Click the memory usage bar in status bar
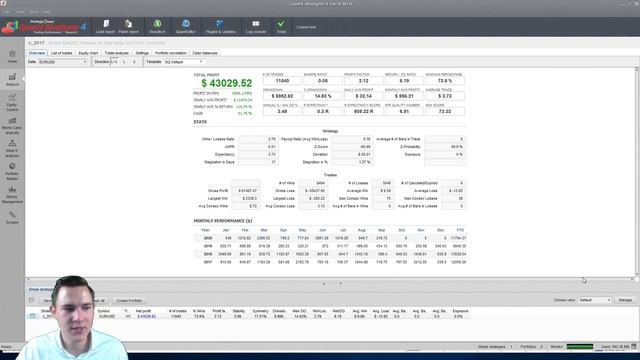The image size is (640, 360). click(580, 347)
